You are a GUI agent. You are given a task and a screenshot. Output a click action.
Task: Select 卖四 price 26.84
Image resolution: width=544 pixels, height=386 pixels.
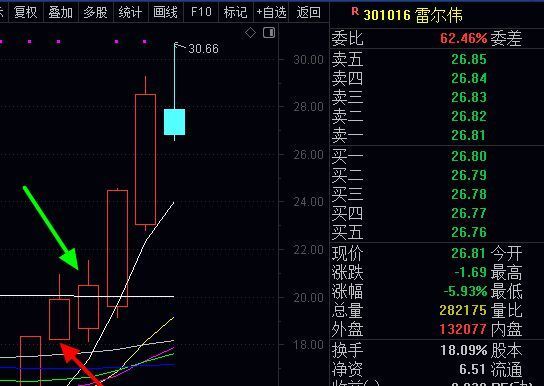click(x=469, y=78)
